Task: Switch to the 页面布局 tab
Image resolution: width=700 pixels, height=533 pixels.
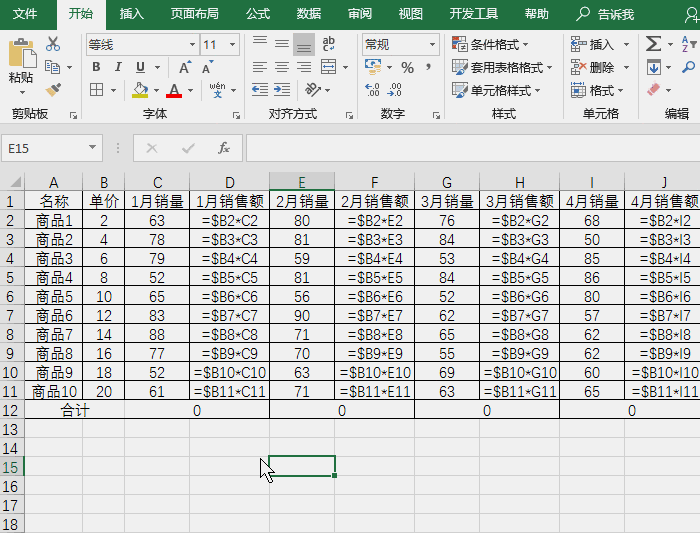Action: point(195,14)
